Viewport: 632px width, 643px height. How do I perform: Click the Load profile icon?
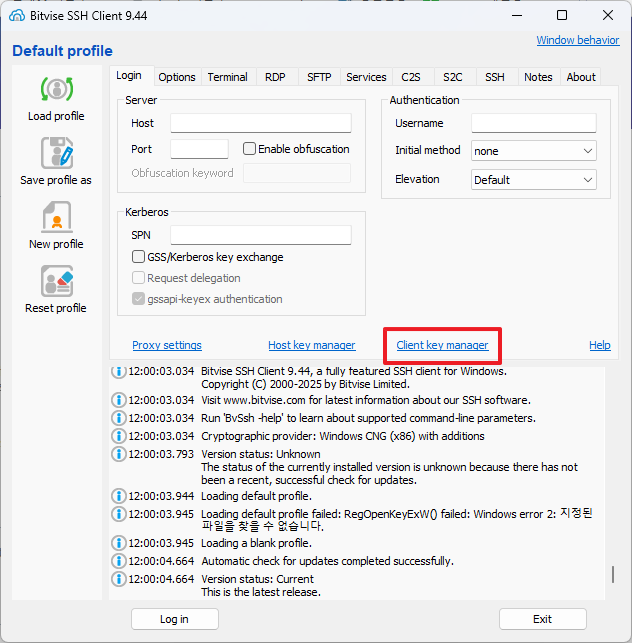[x=57, y=89]
